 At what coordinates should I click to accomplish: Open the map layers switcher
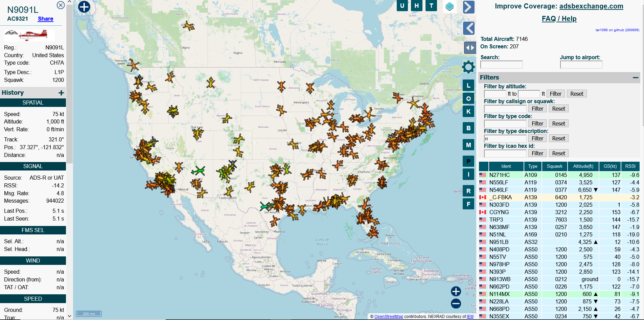click(x=450, y=6)
